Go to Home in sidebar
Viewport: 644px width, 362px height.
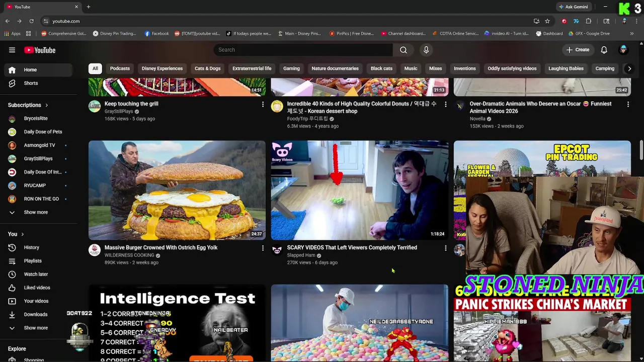(38, 70)
